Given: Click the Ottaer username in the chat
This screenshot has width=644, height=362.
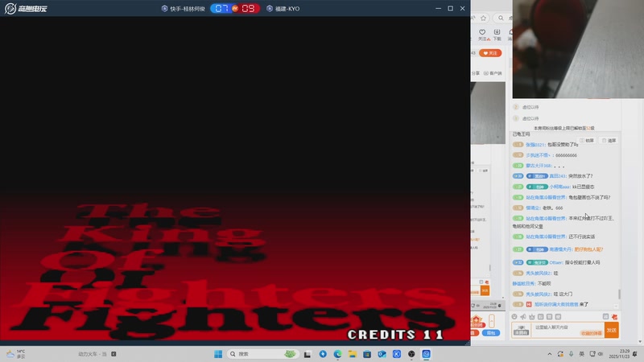Looking at the screenshot, I should (556, 262).
